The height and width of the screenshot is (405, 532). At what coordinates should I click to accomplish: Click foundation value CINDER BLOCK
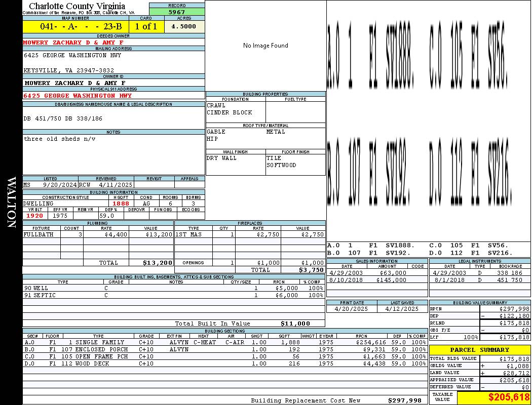[x=230, y=112]
